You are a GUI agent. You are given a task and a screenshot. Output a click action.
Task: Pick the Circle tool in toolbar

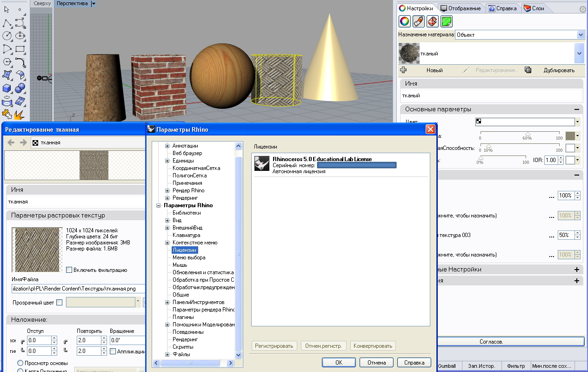[7, 35]
